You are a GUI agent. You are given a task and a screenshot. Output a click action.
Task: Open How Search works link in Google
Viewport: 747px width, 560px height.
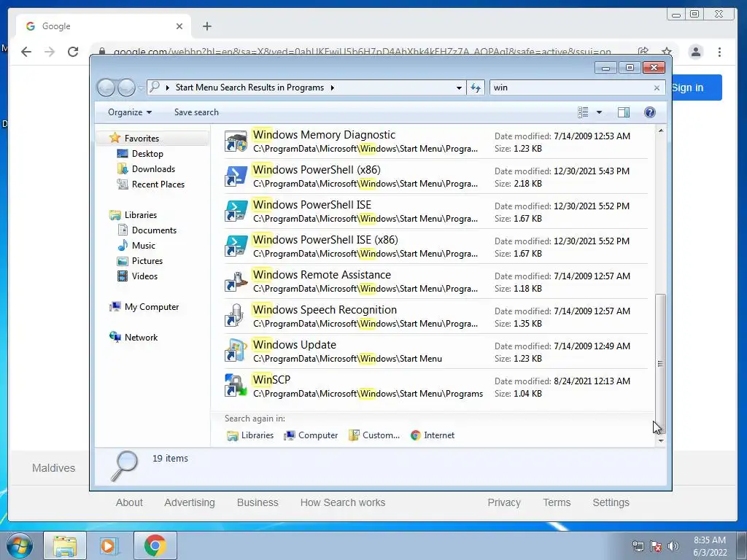tap(343, 502)
